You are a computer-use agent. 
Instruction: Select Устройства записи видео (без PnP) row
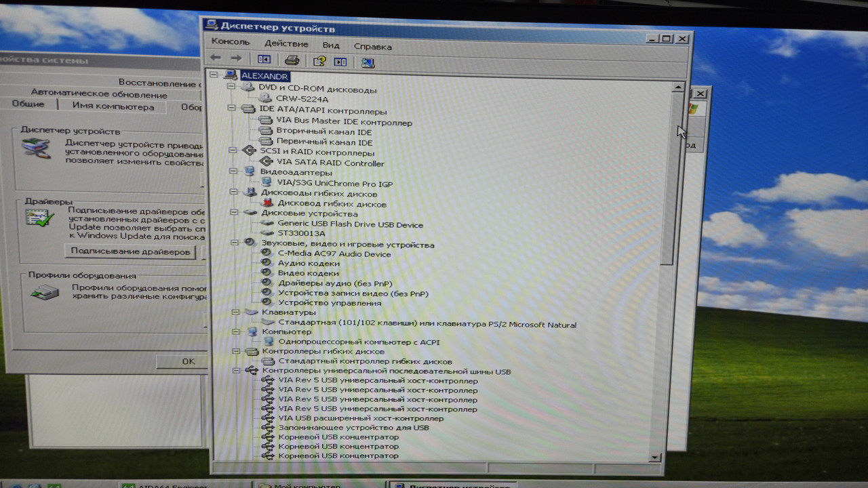tap(353, 293)
